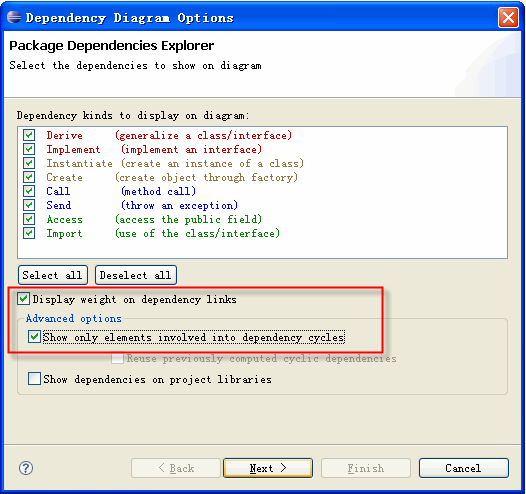526x494 pixels.
Task: Click the Deselect all button
Action: tap(136, 275)
